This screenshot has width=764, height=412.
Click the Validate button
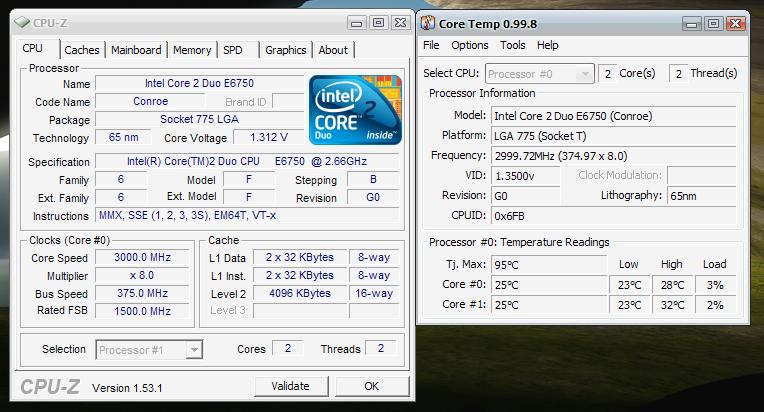290,386
